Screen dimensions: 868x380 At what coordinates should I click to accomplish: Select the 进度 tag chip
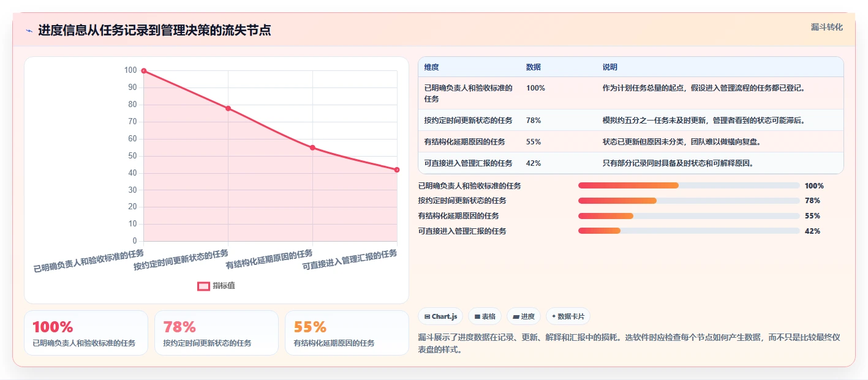[524, 316]
